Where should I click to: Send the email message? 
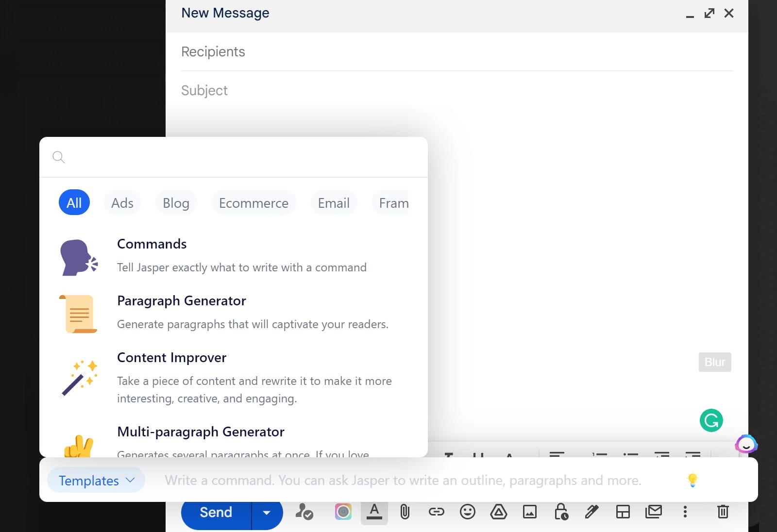coord(216,512)
